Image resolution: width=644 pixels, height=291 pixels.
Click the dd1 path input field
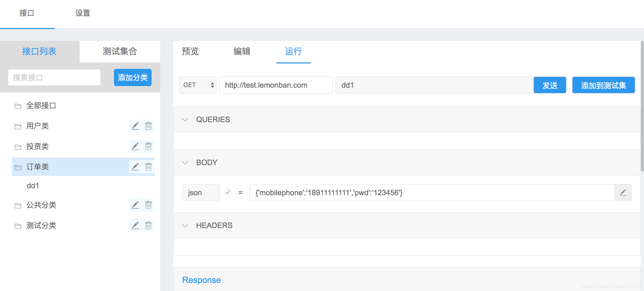435,85
